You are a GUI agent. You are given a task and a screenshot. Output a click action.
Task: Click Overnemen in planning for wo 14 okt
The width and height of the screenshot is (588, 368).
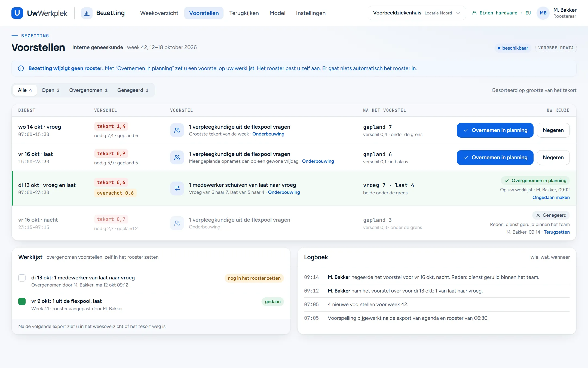(495, 130)
